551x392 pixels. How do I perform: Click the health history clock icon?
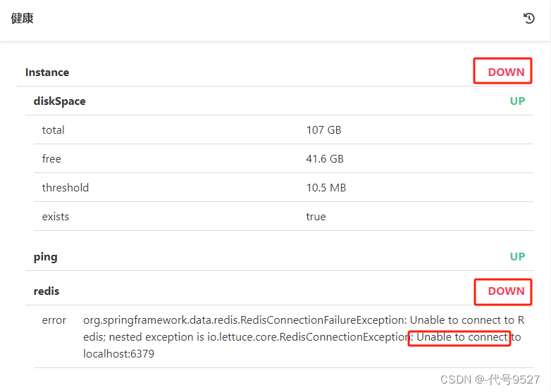529,18
